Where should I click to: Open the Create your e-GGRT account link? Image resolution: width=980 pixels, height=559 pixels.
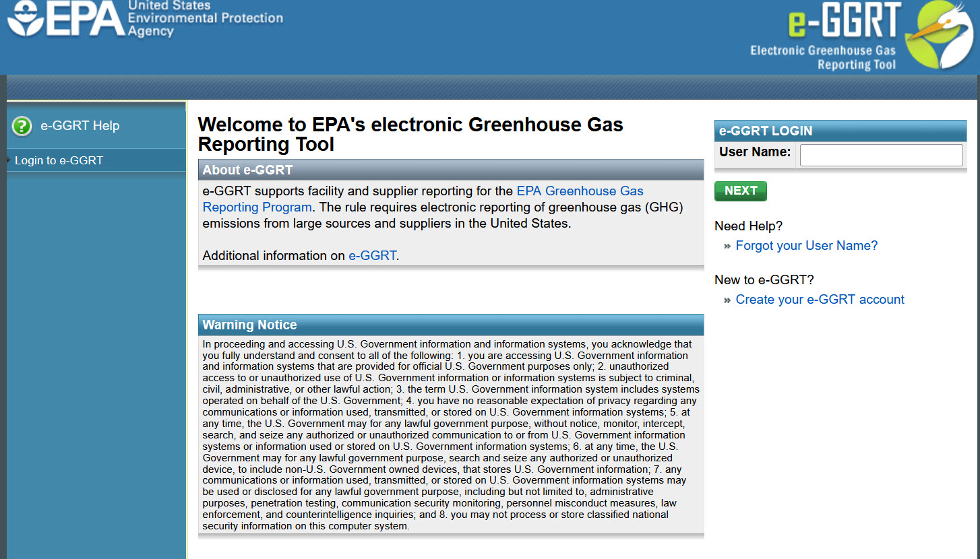820,300
